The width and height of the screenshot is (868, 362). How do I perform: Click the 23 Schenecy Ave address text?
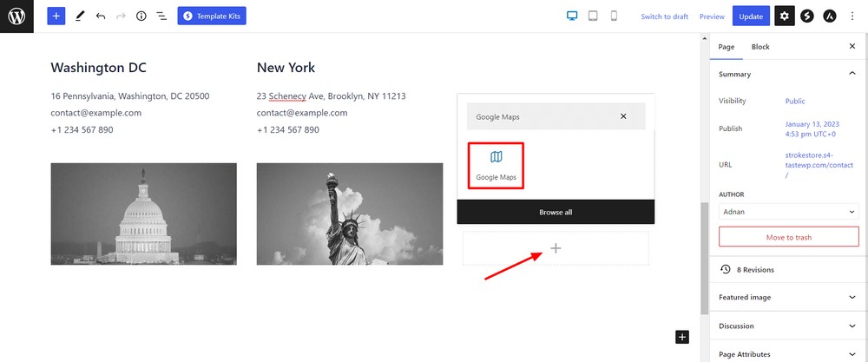point(331,96)
